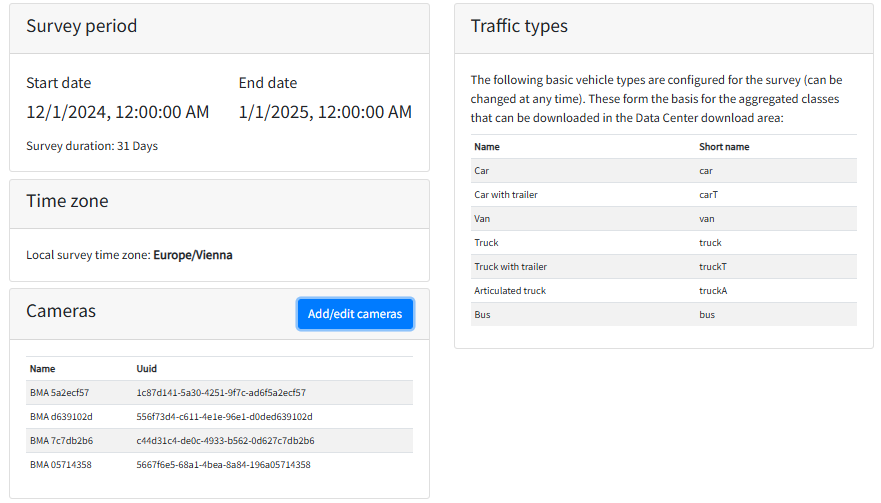The height and width of the screenshot is (503, 881).
Task: Click the Europe/Vienna time zone value
Action: click(193, 255)
